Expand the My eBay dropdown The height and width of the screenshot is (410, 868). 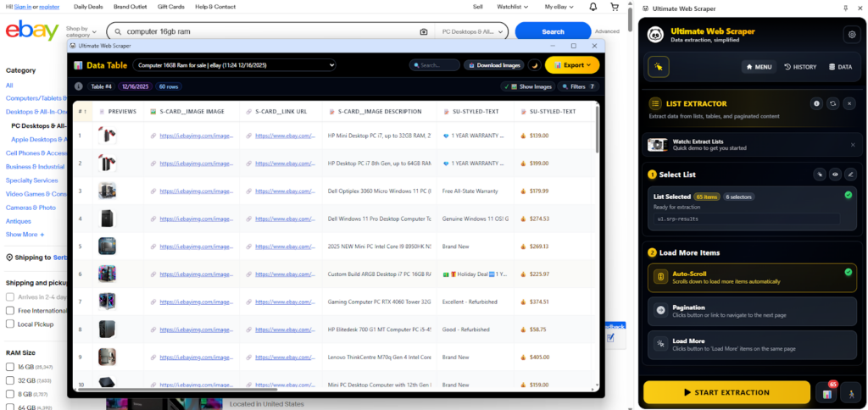point(559,7)
